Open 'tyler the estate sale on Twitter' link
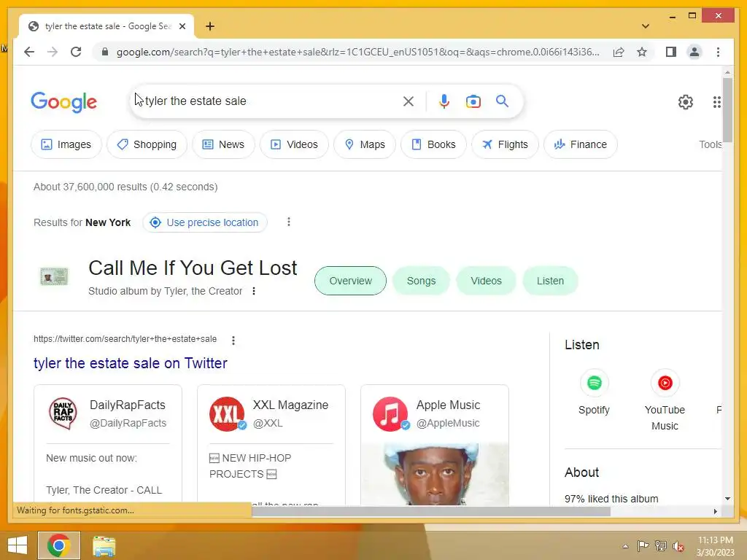The height and width of the screenshot is (560, 747). pos(130,363)
